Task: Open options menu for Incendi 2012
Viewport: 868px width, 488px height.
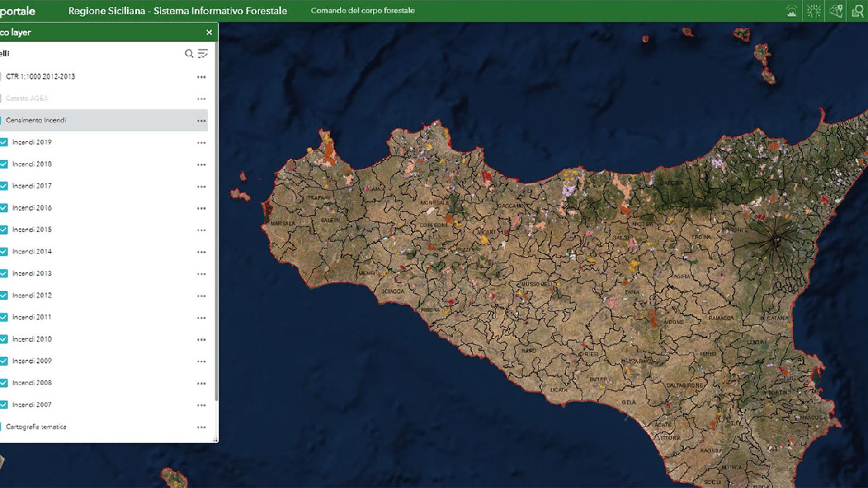Action: [x=201, y=296]
